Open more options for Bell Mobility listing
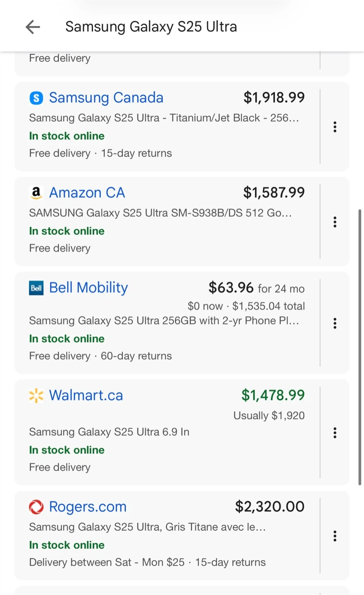The image size is (364, 595). coord(335,323)
